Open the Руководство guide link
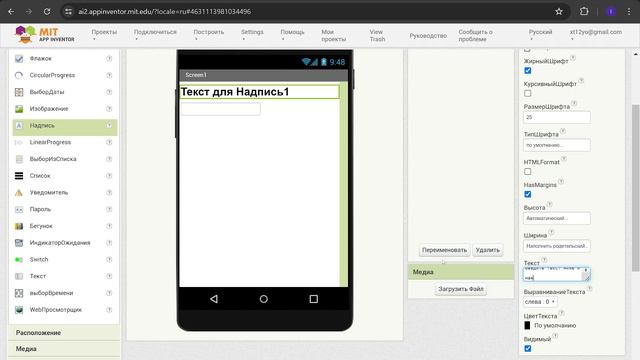Image resolution: width=640 pixels, height=360 pixels. (428, 36)
